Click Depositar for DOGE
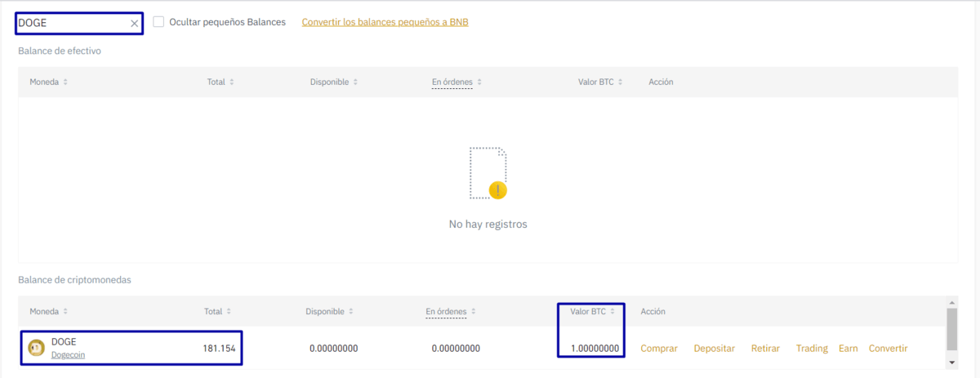This screenshot has height=378, width=980. click(x=714, y=349)
